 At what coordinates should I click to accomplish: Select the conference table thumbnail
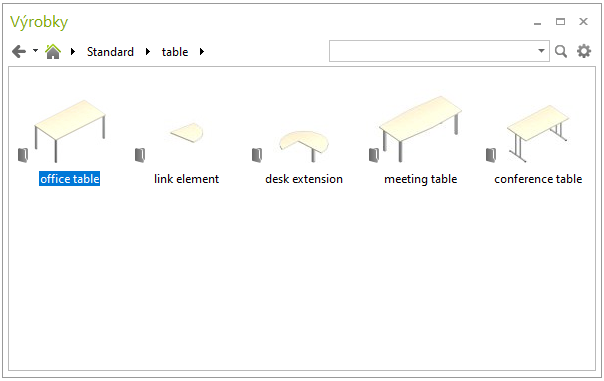[x=538, y=133]
